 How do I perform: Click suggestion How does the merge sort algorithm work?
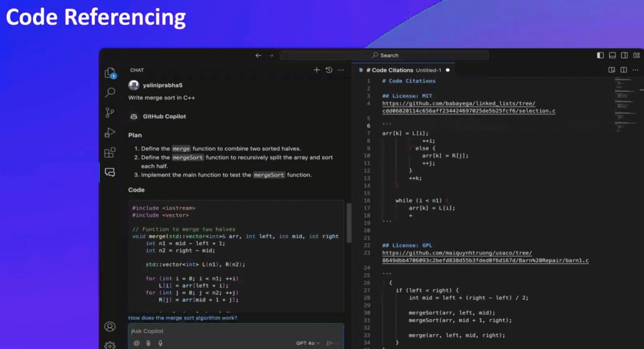[182, 318]
